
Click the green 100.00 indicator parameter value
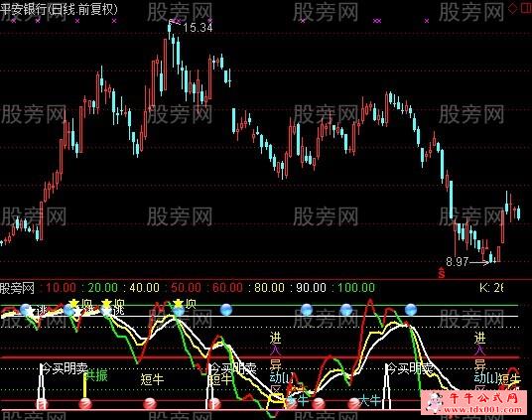[356, 288]
